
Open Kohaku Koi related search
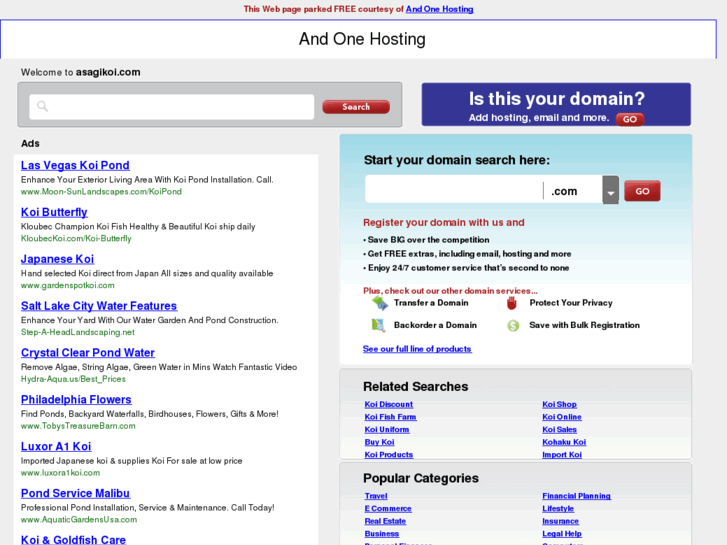click(x=564, y=442)
